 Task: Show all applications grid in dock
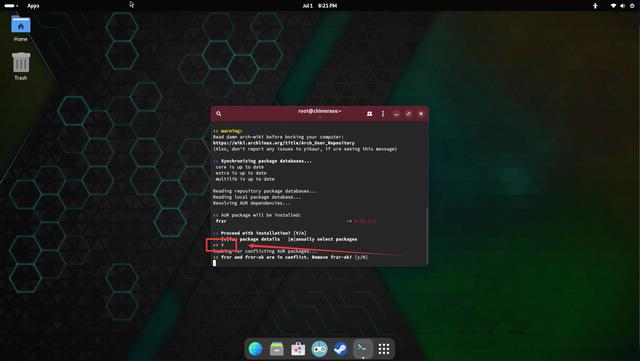tap(384, 349)
